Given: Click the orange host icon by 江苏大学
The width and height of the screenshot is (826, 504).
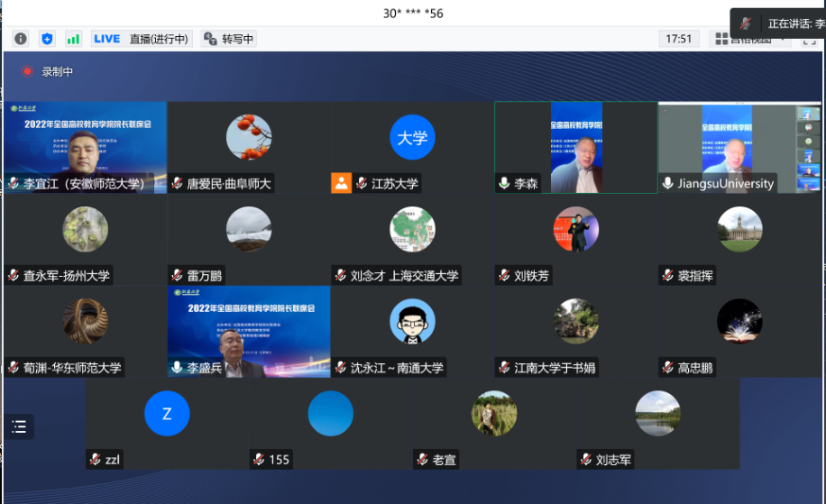Looking at the screenshot, I should pyautogui.click(x=341, y=183).
